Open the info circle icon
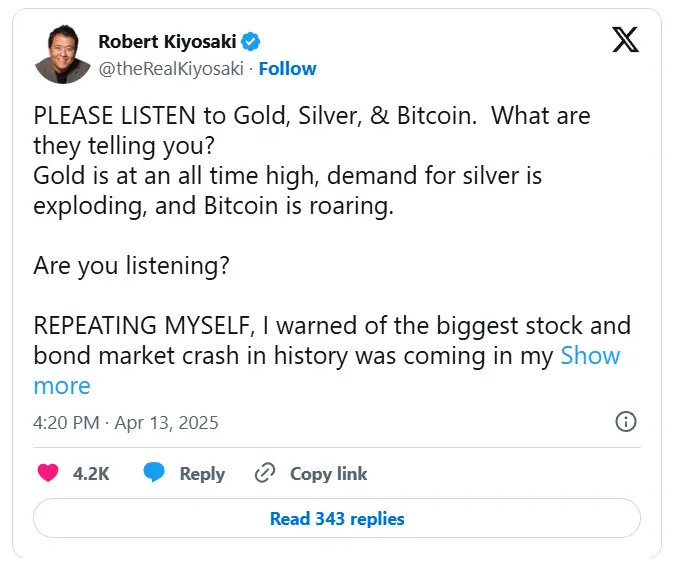 (x=626, y=421)
